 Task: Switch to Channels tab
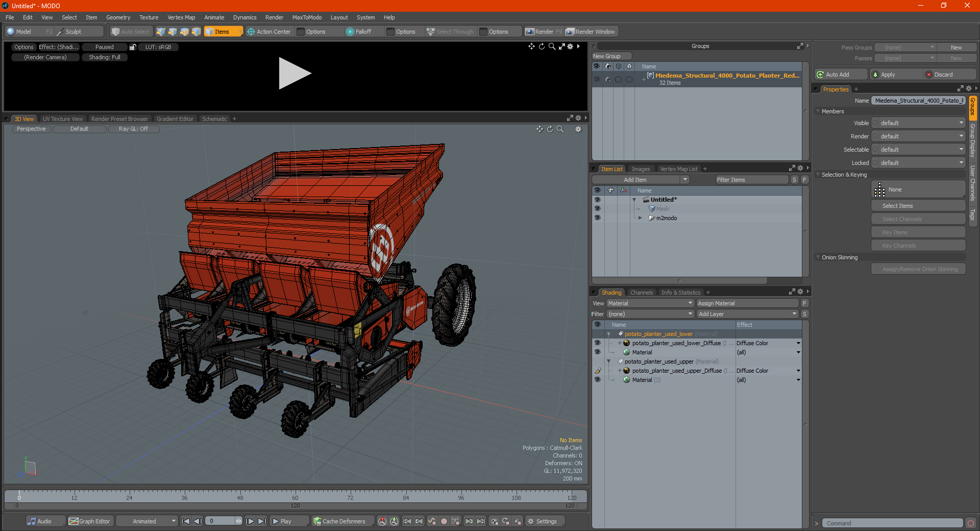pyautogui.click(x=642, y=293)
